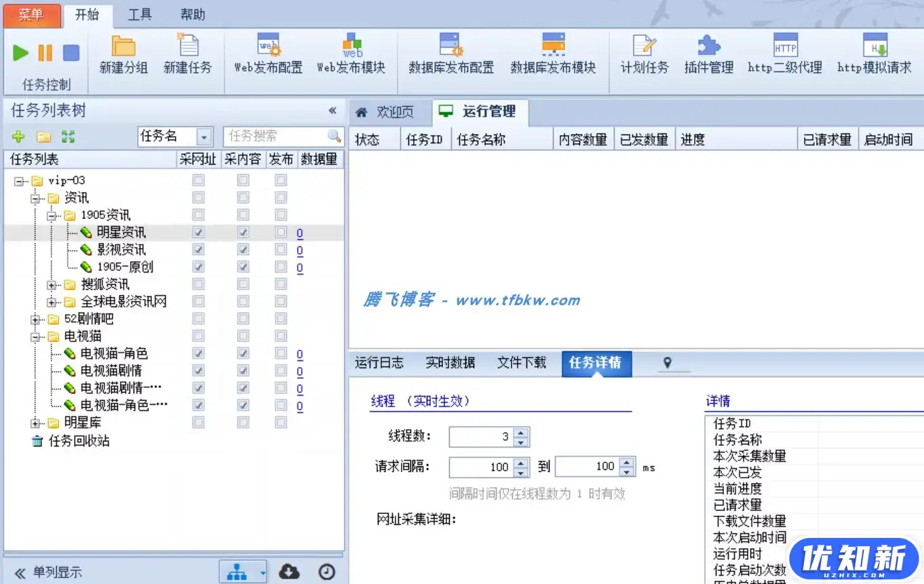Increase the 请求间隔 maximum value

tap(628, 462)
